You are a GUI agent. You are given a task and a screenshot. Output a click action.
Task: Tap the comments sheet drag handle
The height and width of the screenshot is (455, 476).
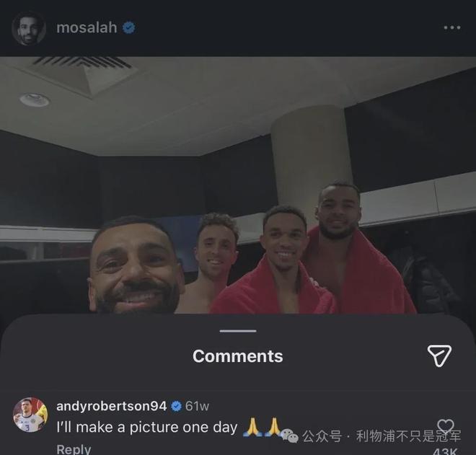click(x=238, y=331)
